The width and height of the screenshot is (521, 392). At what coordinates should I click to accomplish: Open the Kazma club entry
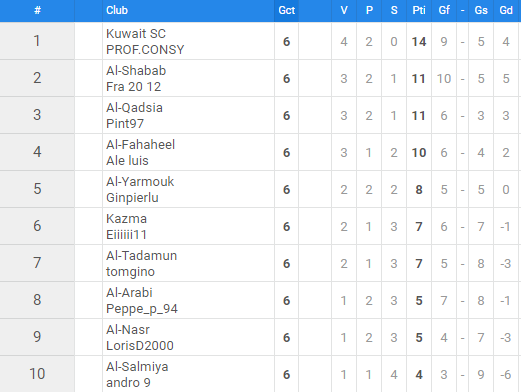(126, 219)
